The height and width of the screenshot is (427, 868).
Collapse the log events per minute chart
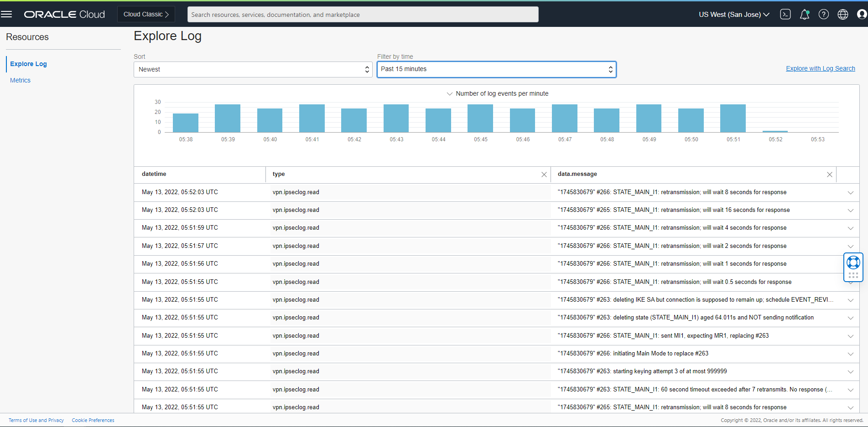(x=450, y=94)
